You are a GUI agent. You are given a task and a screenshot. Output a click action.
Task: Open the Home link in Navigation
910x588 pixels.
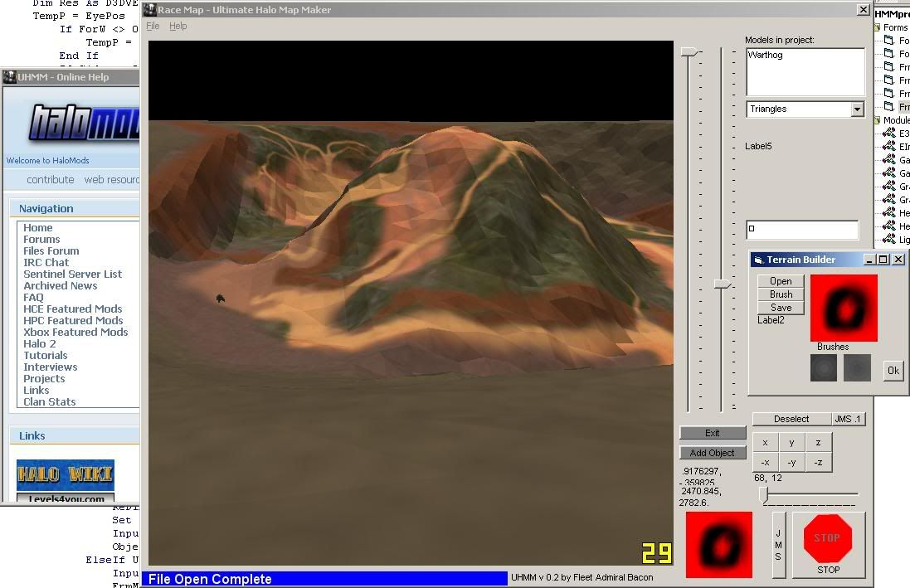point(37,227)
